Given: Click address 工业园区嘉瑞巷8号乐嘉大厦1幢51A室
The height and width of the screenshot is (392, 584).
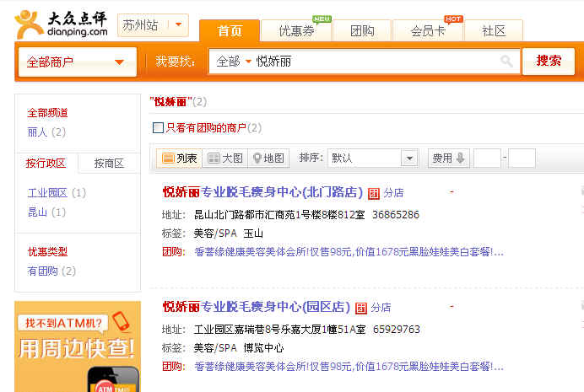Looking at the screenshot, I should 279,329.
